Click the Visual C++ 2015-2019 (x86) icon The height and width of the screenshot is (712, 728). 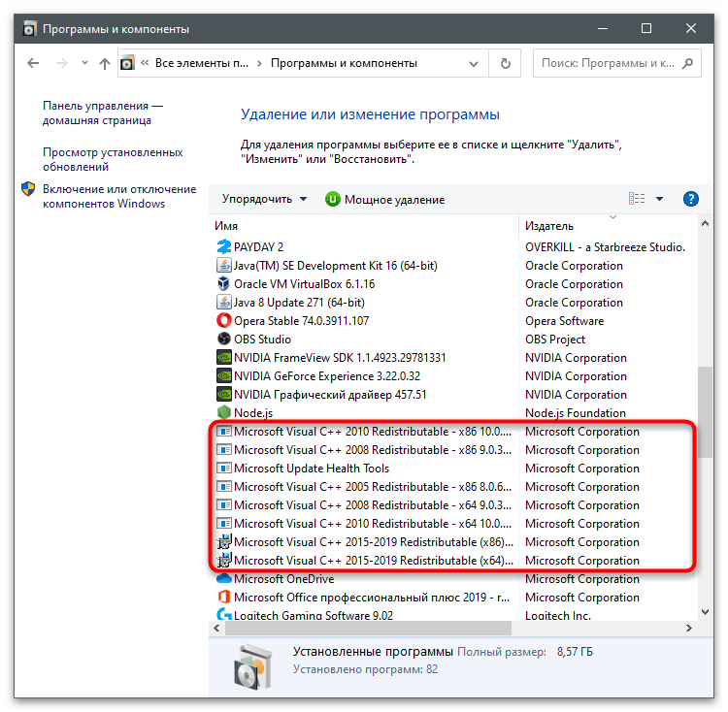tap(224, 542)
